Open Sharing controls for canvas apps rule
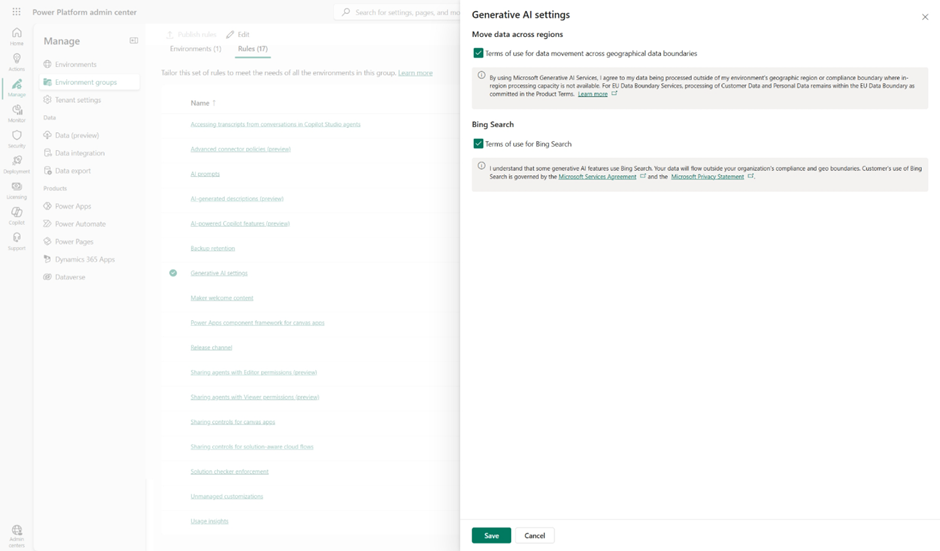Viewport: 940px width, 551px height. [x=233, y=422]
